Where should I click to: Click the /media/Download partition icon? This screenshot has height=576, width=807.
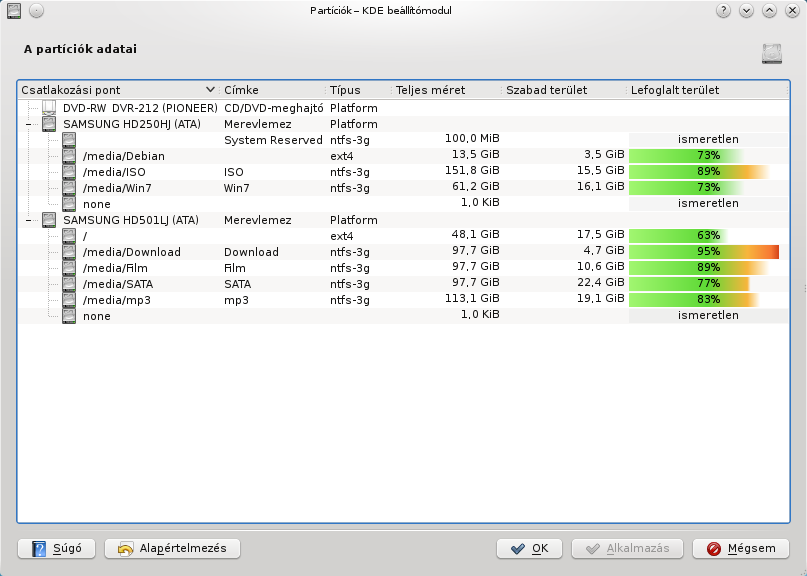coord(69,252)
